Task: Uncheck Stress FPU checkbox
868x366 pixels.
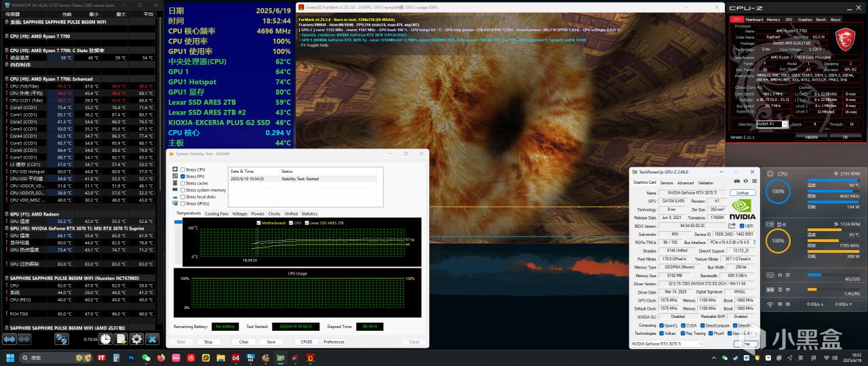Action: point(182,176)
